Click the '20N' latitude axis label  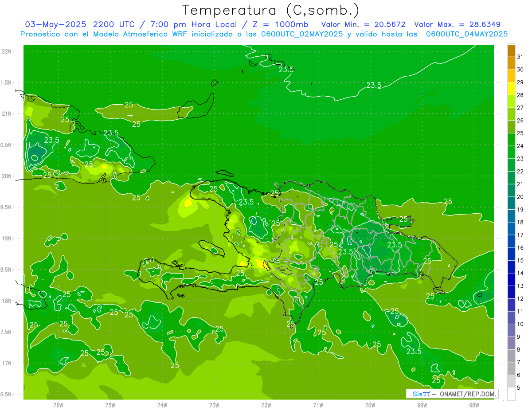pos(8,176)
